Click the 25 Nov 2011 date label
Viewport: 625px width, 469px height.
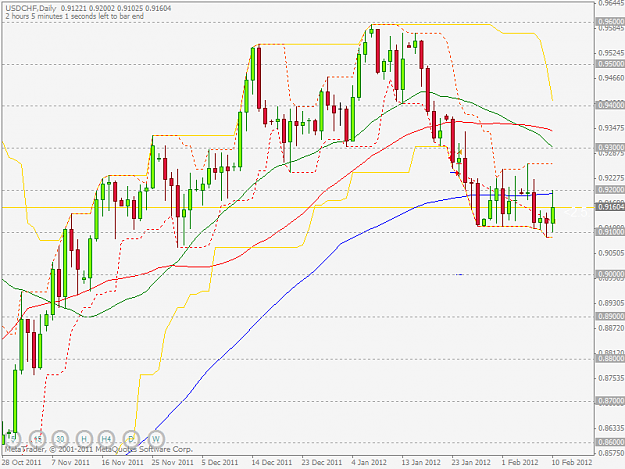172,462
